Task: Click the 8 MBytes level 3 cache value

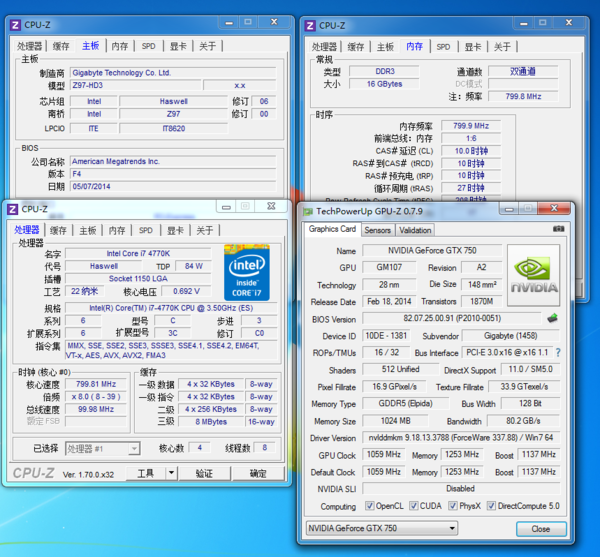Action: pyautogui.click(x=211, y=422)
